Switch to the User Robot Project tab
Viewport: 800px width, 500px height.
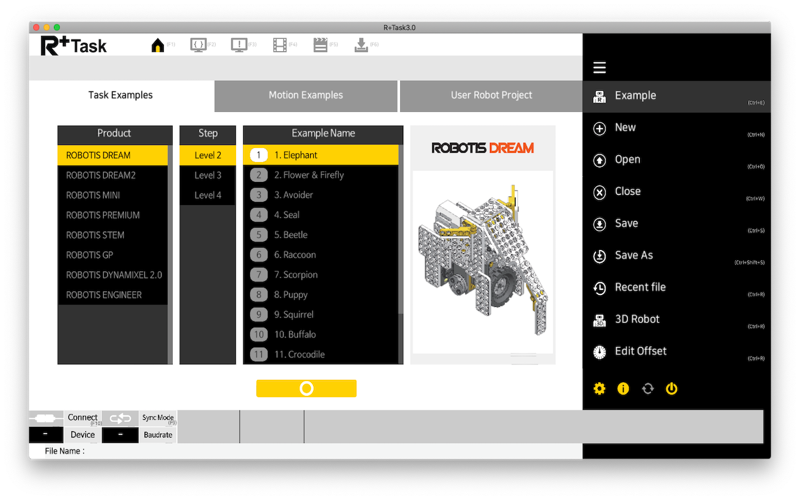coord(491,95)
